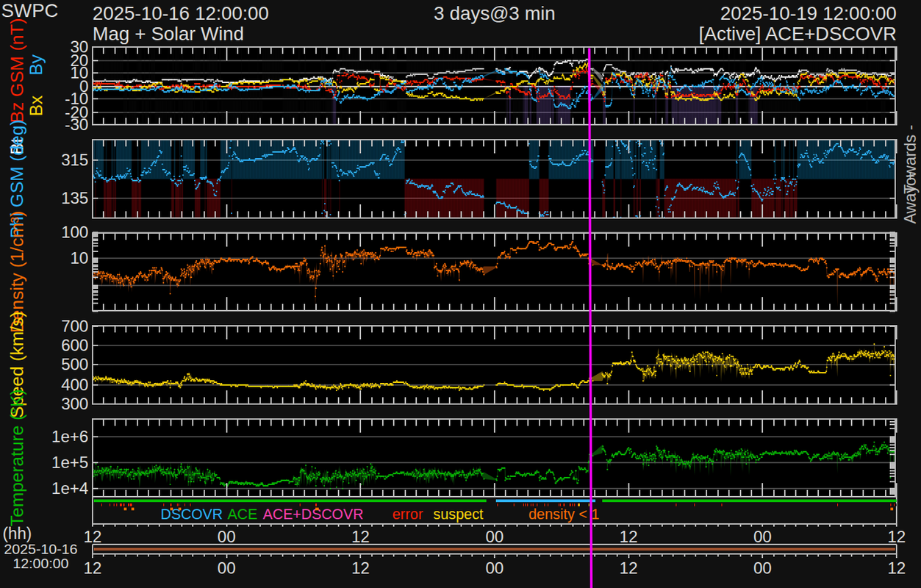
Task: Click the 'Mag + Solar Wind' plot title
Action: (168, 34)
